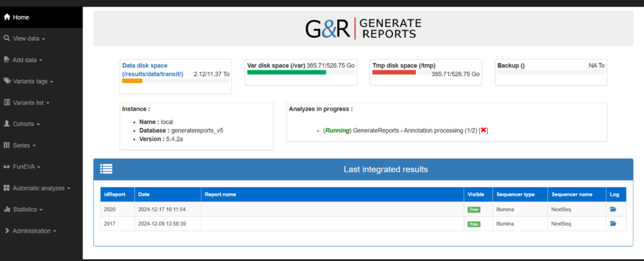The image size is (644, 261).
Task: Click the red Tmp disk space bar
Action: (x=394, y=72)
